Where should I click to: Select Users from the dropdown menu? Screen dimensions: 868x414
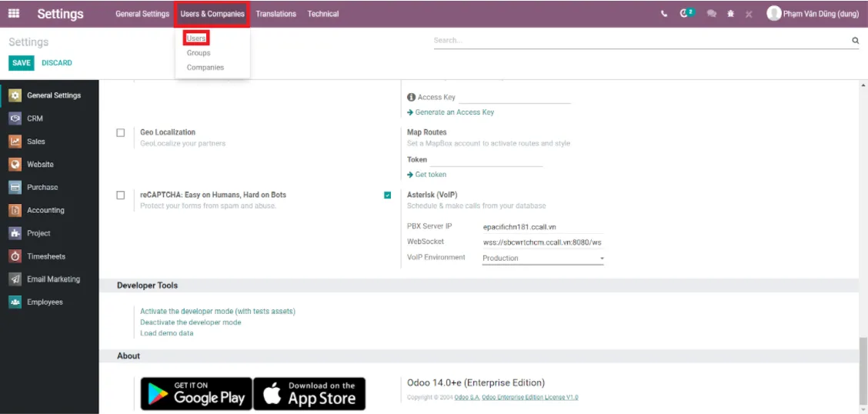[x=196, y=38]
